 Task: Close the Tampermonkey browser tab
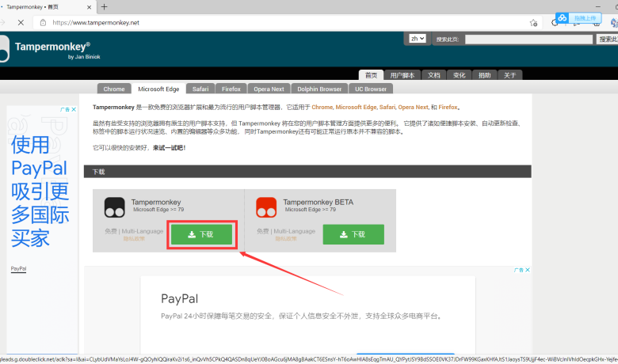click(x=89, y=7)
